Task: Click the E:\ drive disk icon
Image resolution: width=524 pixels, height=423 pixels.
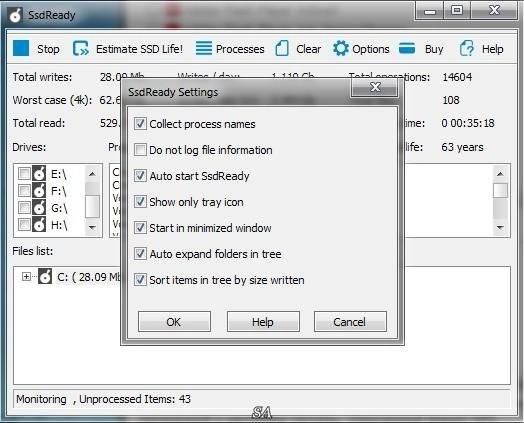Action: click(39, 173)
